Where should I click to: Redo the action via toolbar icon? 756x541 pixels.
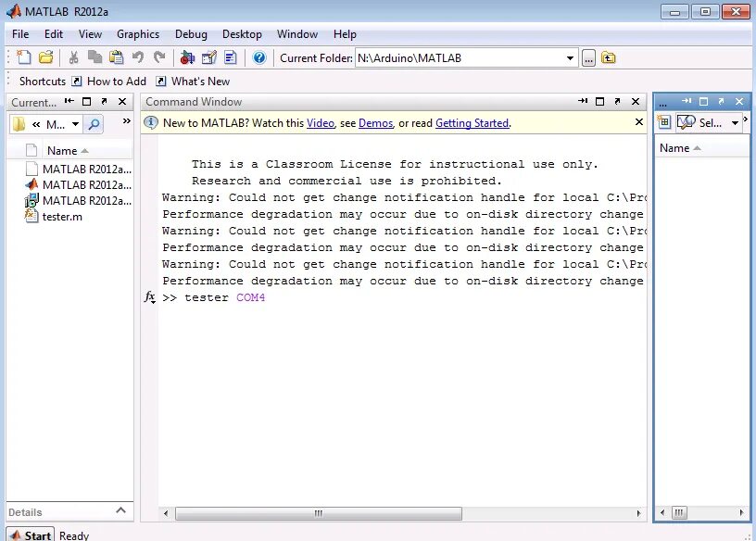click(159, 57)
